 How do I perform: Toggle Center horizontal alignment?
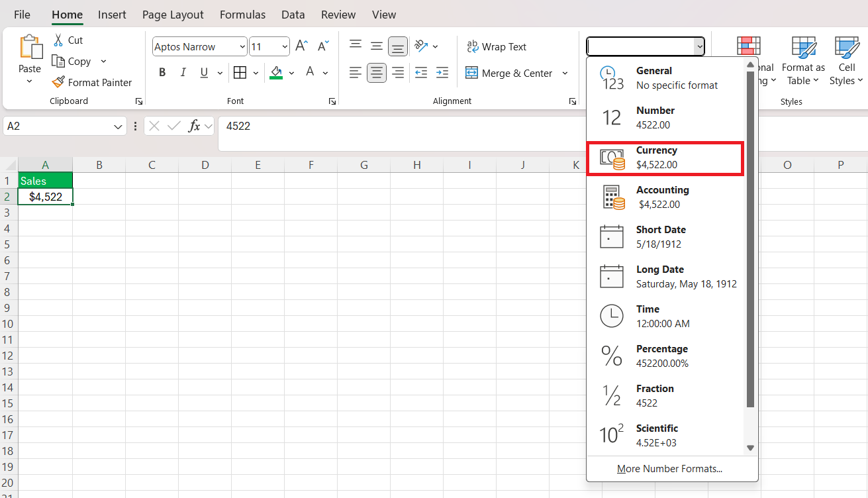coord(377,73)
